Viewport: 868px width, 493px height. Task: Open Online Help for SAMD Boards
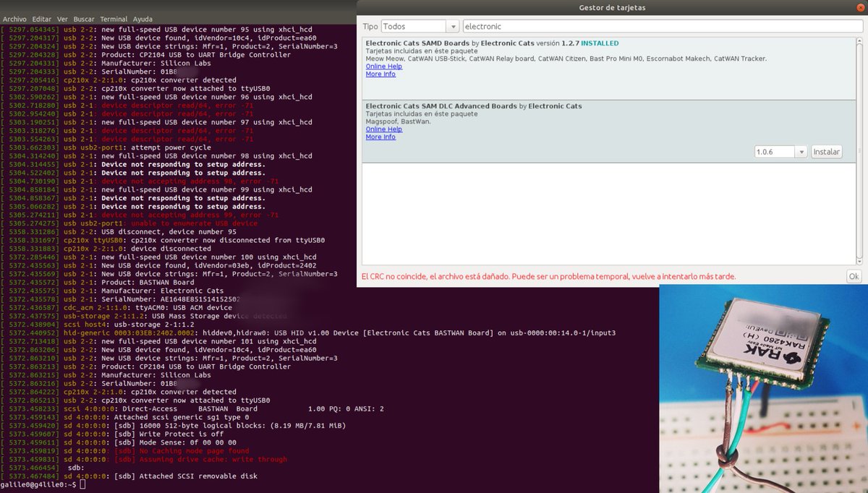click(384, 67)
